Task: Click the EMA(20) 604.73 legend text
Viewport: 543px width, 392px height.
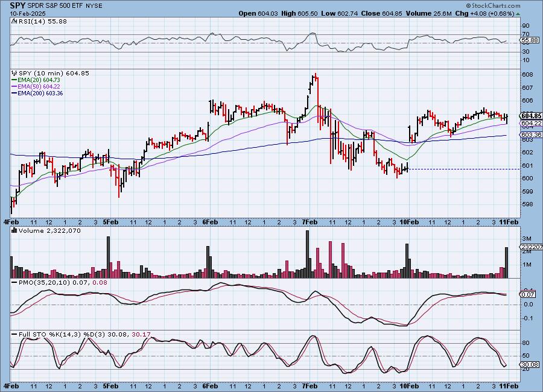Action: click(39, 80)
